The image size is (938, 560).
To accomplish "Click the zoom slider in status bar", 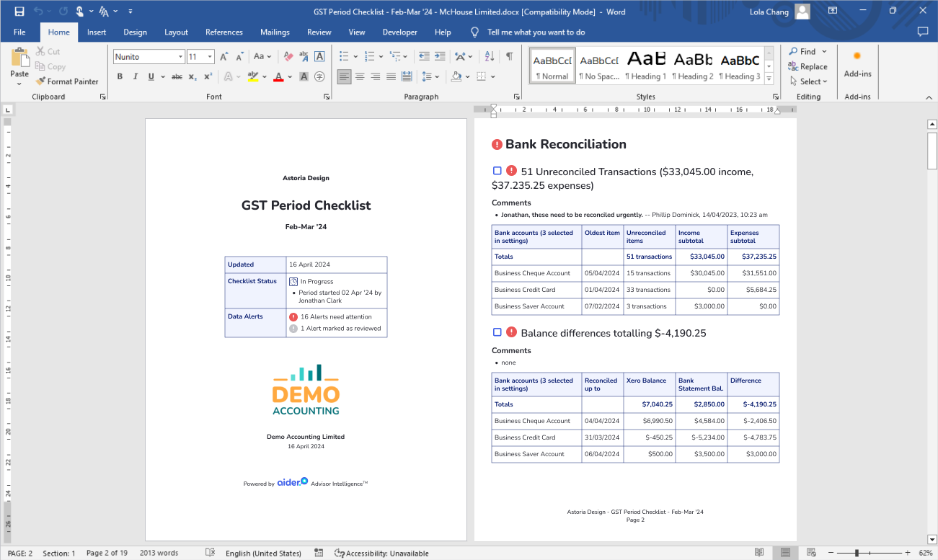I will tap(857, 553).
